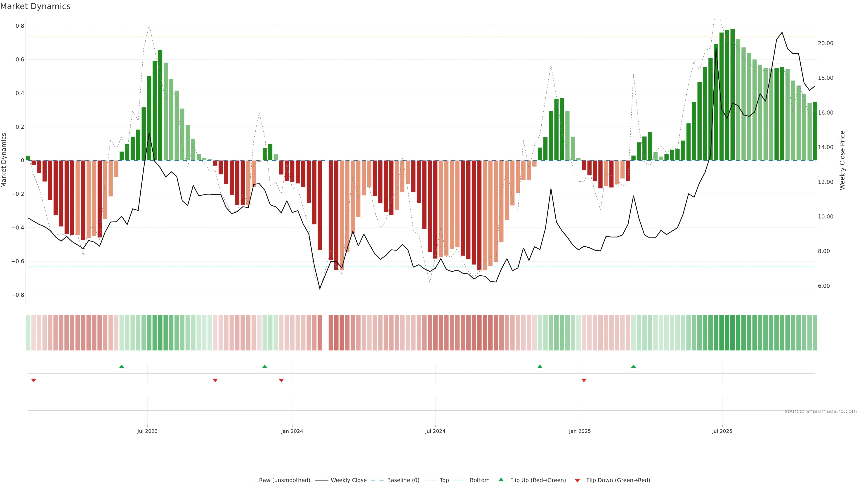Click the green flip-up marker in late 2024
This screenshot has width=868, height=488.
tap(540, 366)
